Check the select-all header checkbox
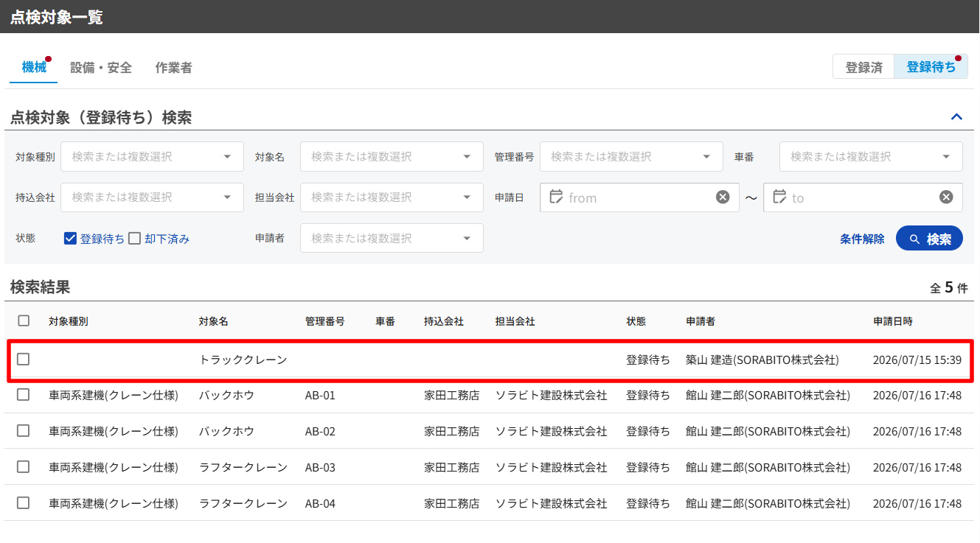 24,320
